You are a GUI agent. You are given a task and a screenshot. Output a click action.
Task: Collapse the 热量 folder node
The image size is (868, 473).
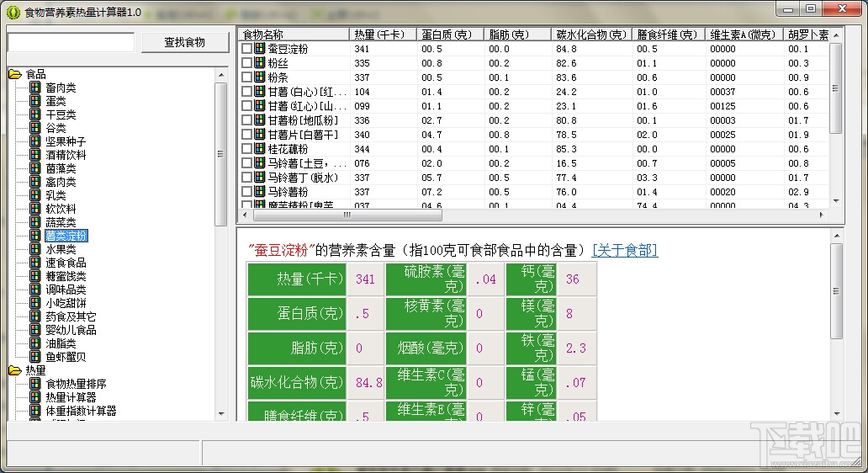click(x=15, y=370)
